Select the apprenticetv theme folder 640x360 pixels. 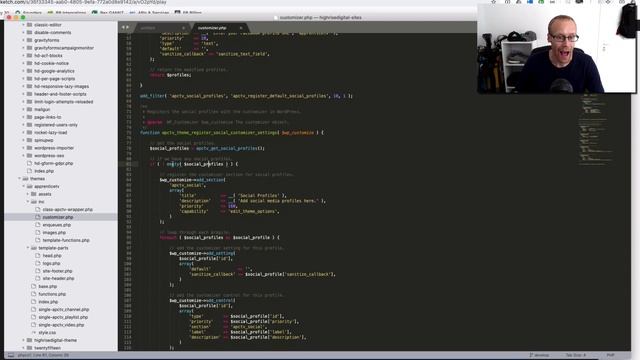(x=47, y=187)
